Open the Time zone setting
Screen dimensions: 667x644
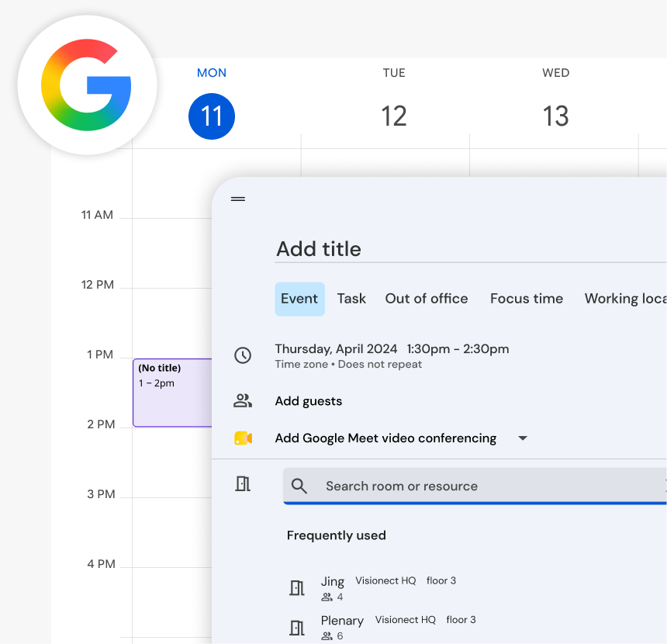[x=301, y=365]
